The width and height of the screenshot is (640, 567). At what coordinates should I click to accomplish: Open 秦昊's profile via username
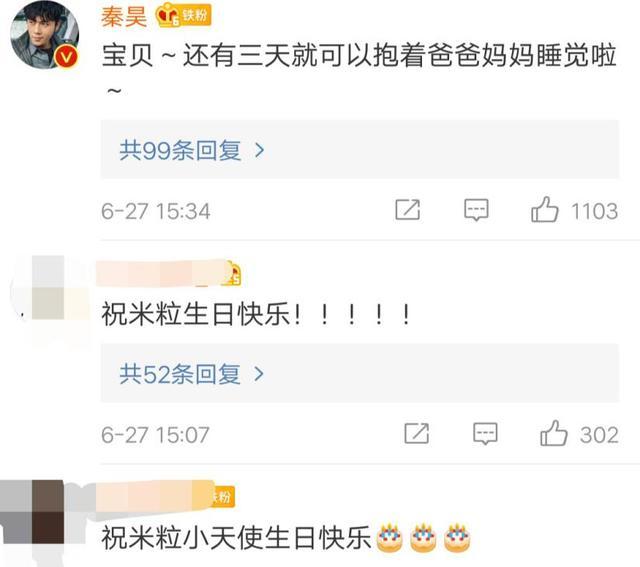click(124, 17)
